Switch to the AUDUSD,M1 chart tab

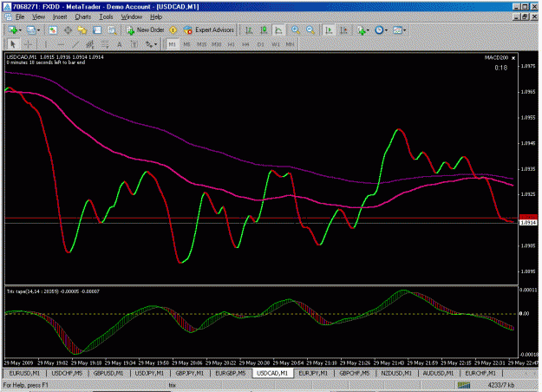(x=438, y=373)
